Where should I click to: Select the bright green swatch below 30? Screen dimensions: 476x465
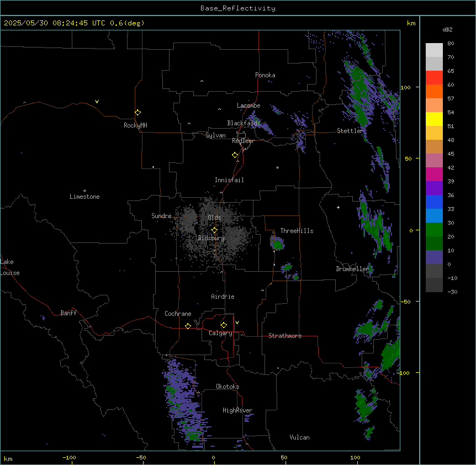coord(434,230)
